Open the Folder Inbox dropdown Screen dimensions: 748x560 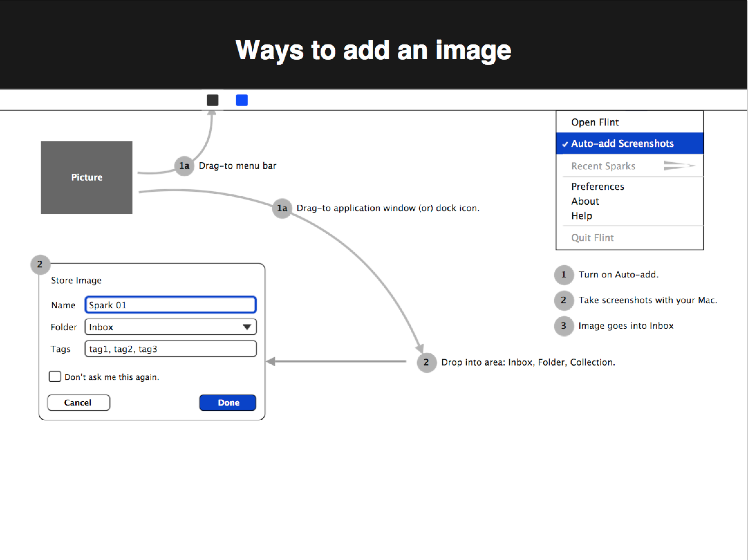pyautogui.click(x=171, y=327)
